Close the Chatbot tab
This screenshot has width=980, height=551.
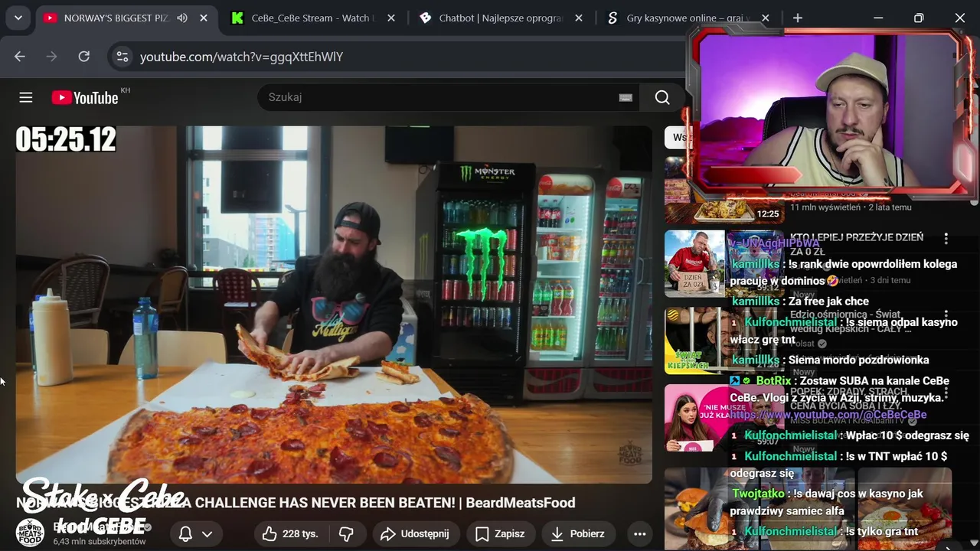[579, 18]
